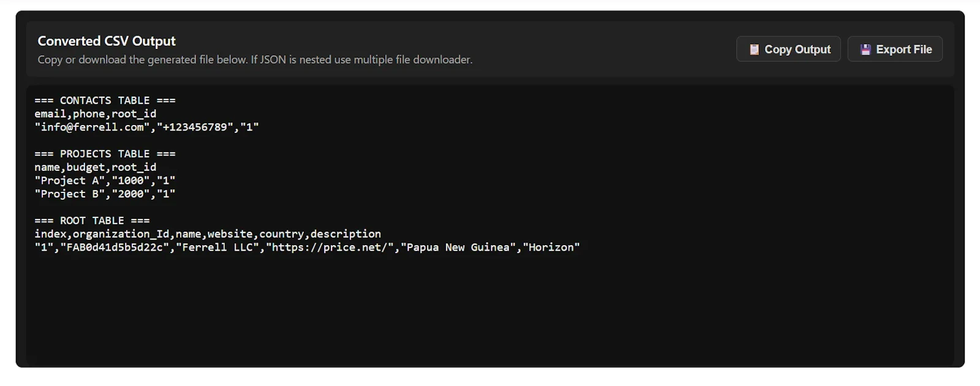Click the 'email,phone,root_id' header line
The height and width of the screenshot is (386, 980).
(x=96, y=113)
